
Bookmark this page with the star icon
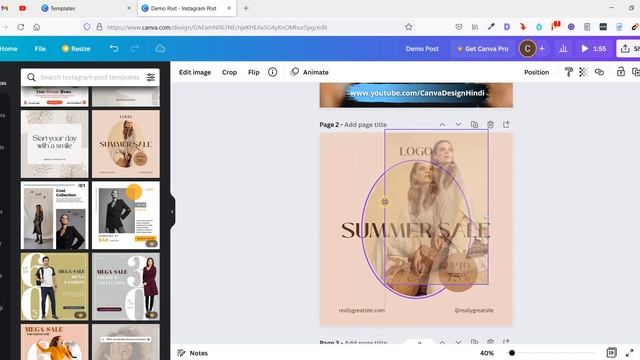409,27
